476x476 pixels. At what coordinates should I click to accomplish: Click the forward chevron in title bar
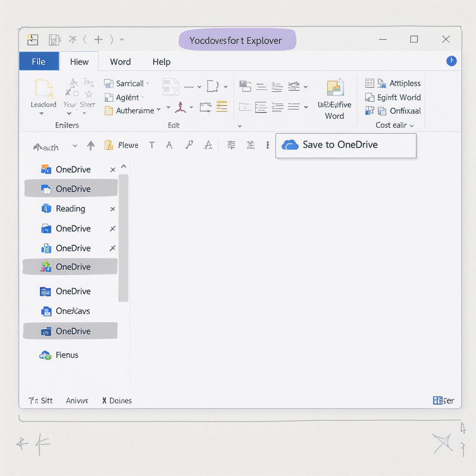tap(112, 40)
